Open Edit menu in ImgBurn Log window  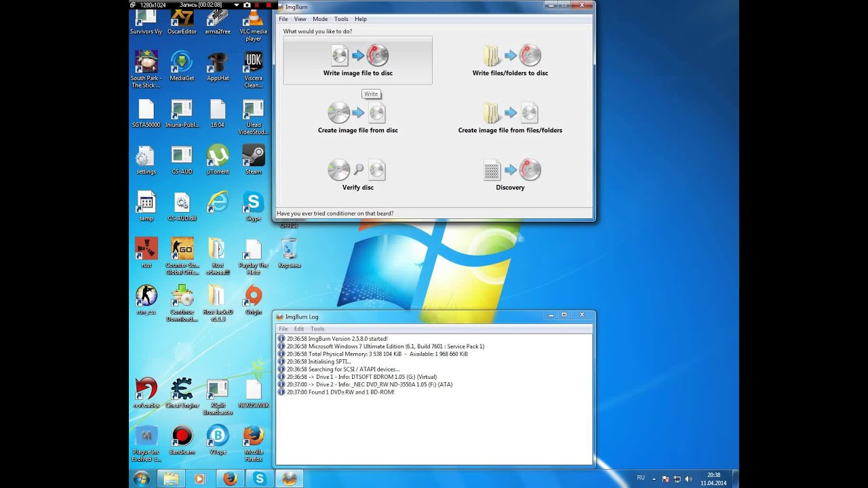point(299,329)
